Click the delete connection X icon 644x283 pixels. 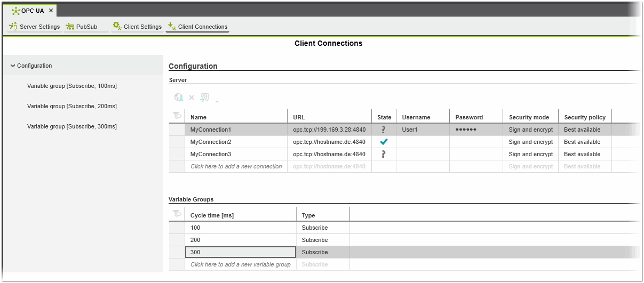coord(192,98)
